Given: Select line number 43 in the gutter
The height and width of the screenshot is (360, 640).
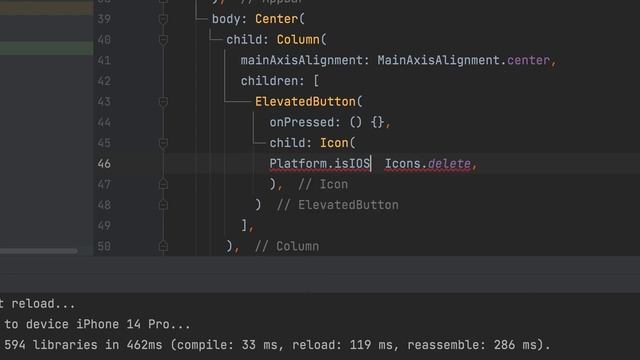Looking at the screenshot, I should tap(104, 102).
